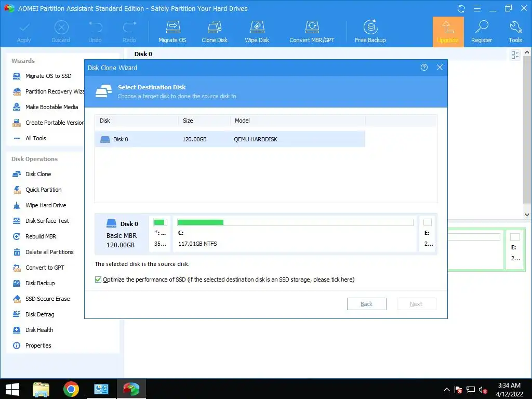The height and width of the screenshot is (399, 532).
Task: Click Disk Clone in Disk Operations
Action: (32, 174)
